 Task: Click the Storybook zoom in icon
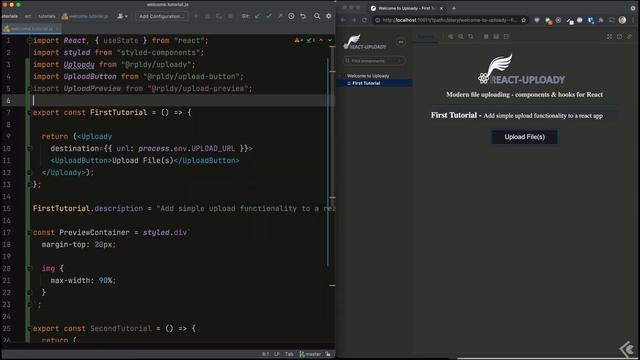pyautogui.click(x=451, y=37)
